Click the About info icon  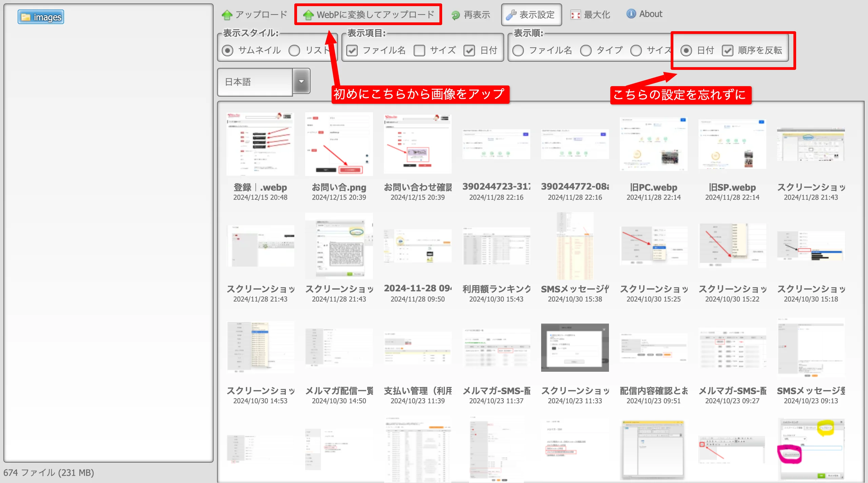pyautogui.click(x=631, y=14)
